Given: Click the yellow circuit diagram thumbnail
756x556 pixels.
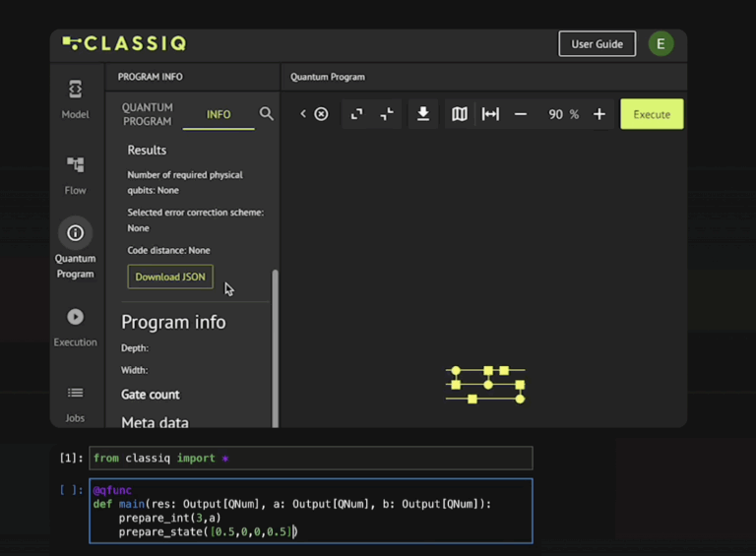Looking at the screenshot, I should point(485,385).
